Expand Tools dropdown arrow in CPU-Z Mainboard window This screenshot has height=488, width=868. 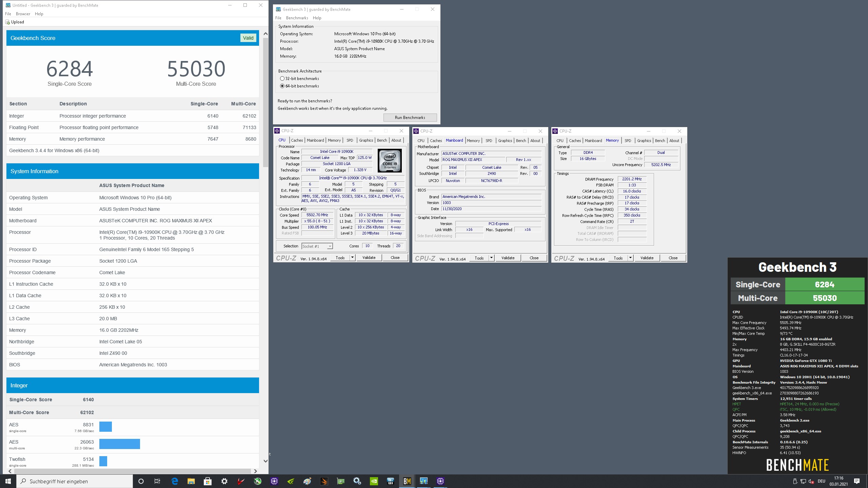coord(491,258)
